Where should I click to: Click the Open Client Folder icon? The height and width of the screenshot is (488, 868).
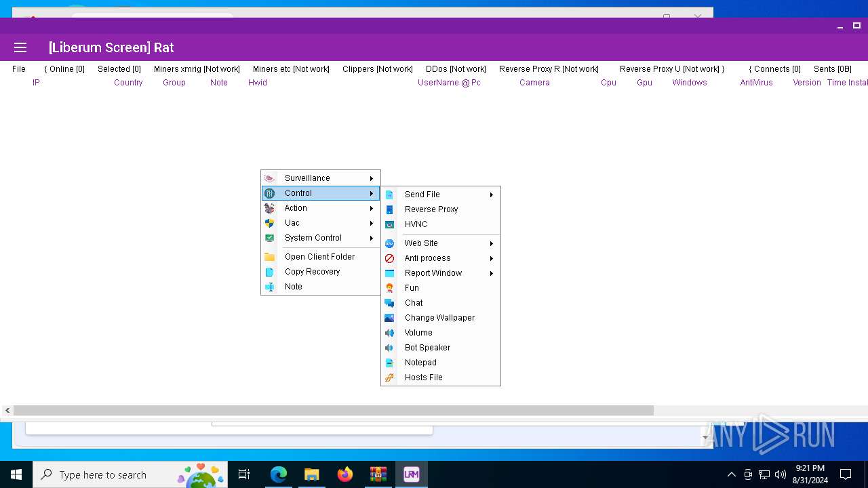(269, 257)
